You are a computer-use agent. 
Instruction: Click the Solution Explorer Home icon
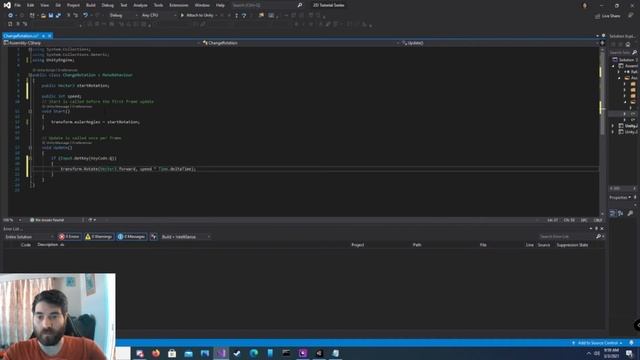coord(628,44)
